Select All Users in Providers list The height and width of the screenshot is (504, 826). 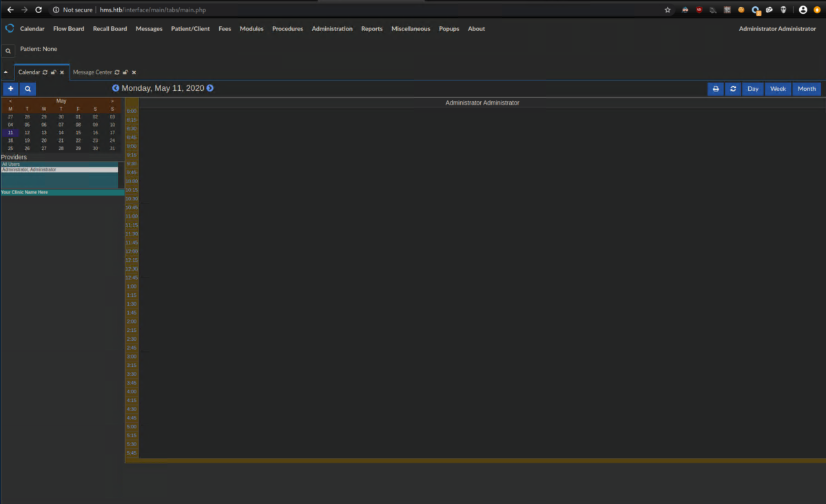[x=11, y=164]
